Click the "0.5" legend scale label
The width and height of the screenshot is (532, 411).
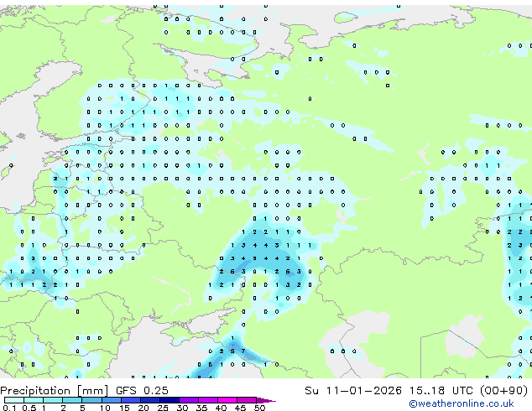pyautogui.click(x=29, y=408)
